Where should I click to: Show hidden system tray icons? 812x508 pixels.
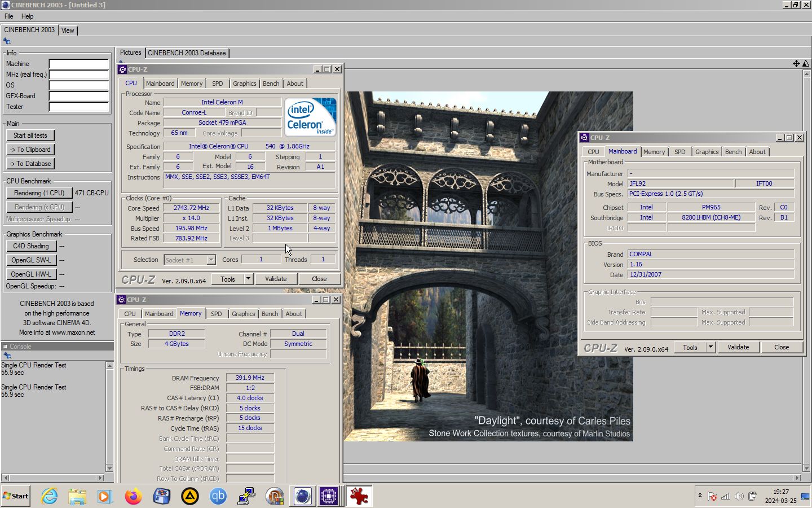[x=700, y=496]
